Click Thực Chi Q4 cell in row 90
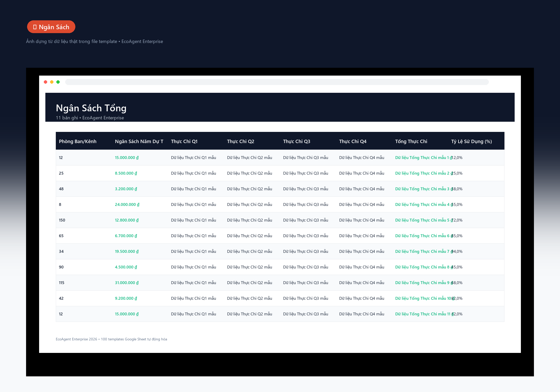 pos(362,267)
